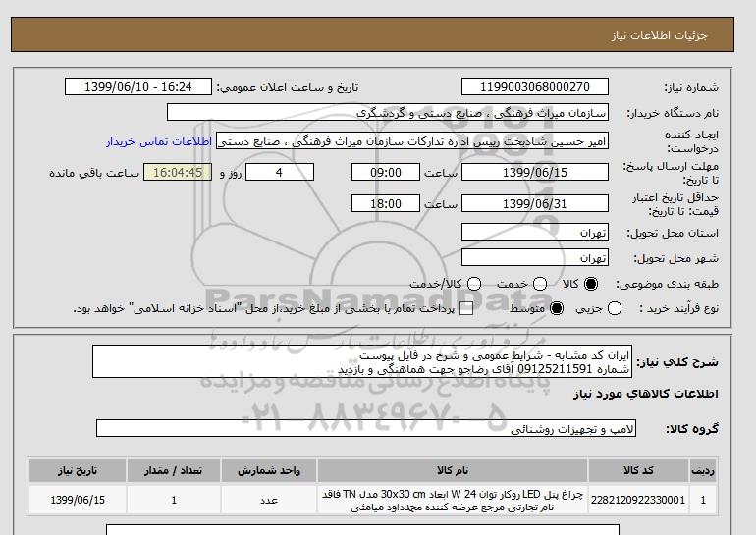Image resolution: width=756 pixels, height=535 pixels.
Task: Click the quantity cell 1 in the تعداد / مقدار column
Action: (x=174, y=500)
